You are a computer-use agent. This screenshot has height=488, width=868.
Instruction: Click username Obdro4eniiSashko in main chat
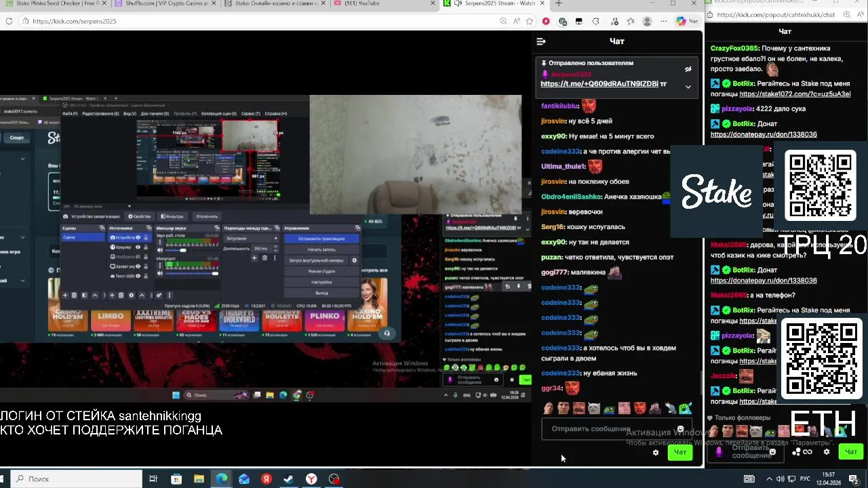571,197
